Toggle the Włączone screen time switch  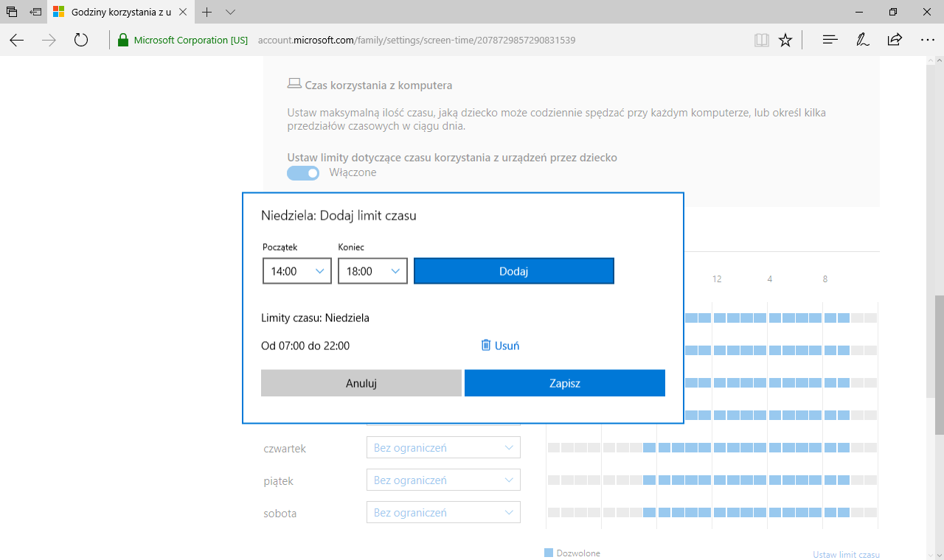click(x=303, y=172)
